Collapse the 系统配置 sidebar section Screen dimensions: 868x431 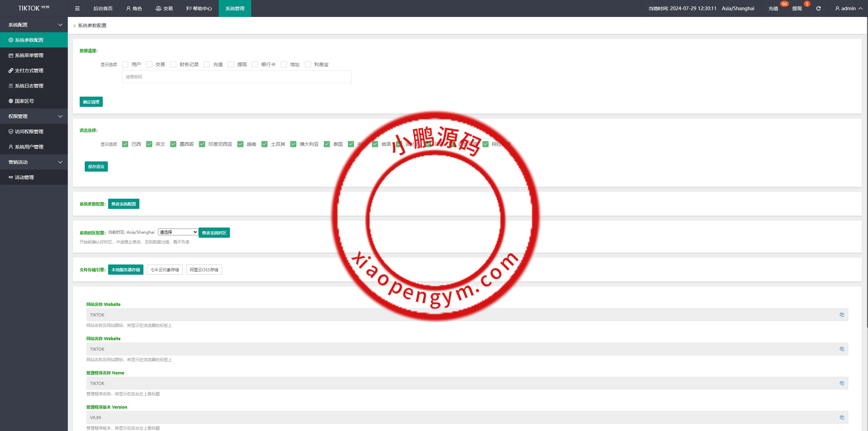coord(34,25)
